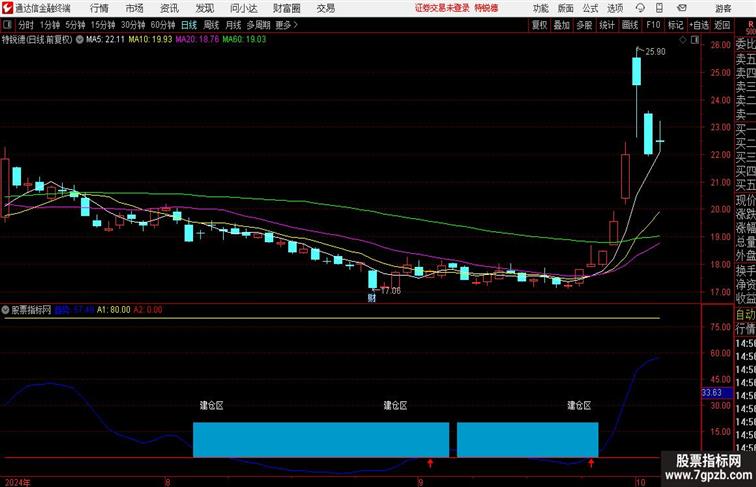
Task: Switch to 分时 chart tab
Action: 26,25
